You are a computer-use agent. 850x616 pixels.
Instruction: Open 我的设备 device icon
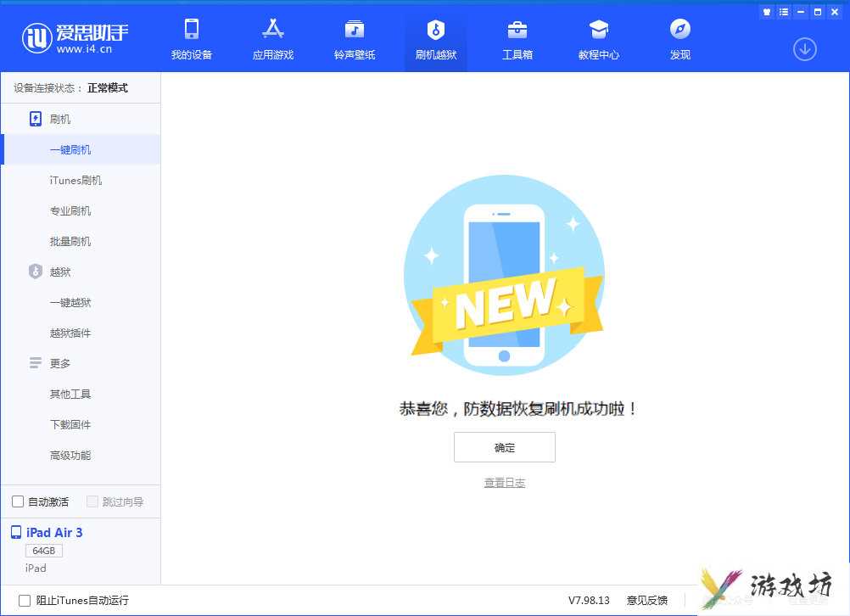[x=192, y=29]
